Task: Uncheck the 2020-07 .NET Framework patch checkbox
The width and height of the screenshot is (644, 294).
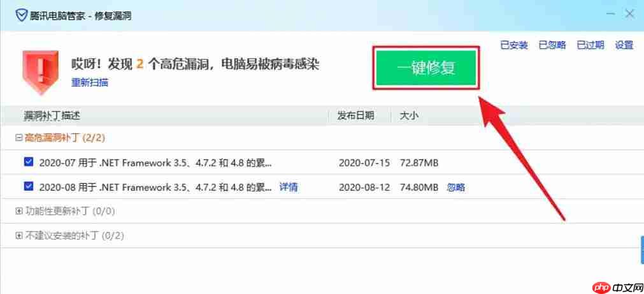Action: (x=28, y=162)
